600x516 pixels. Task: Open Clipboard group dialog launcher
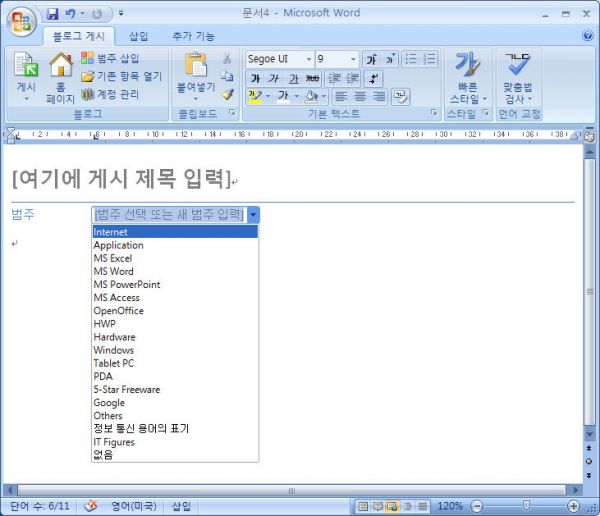coord(232,113)
